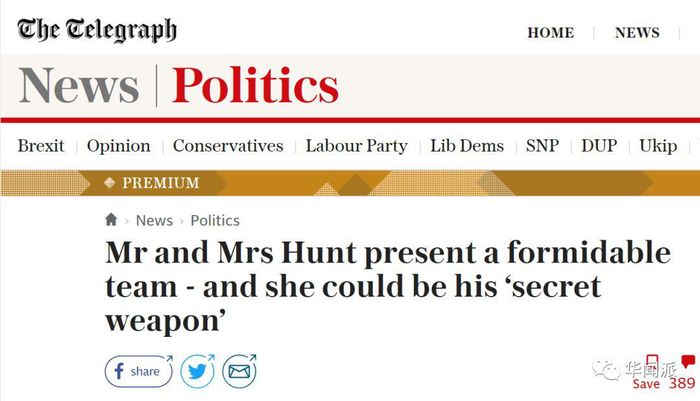Viewport: 700px width, 401px height.
Task: Click the large Politics section heading
Action: [x=255, y=86]
